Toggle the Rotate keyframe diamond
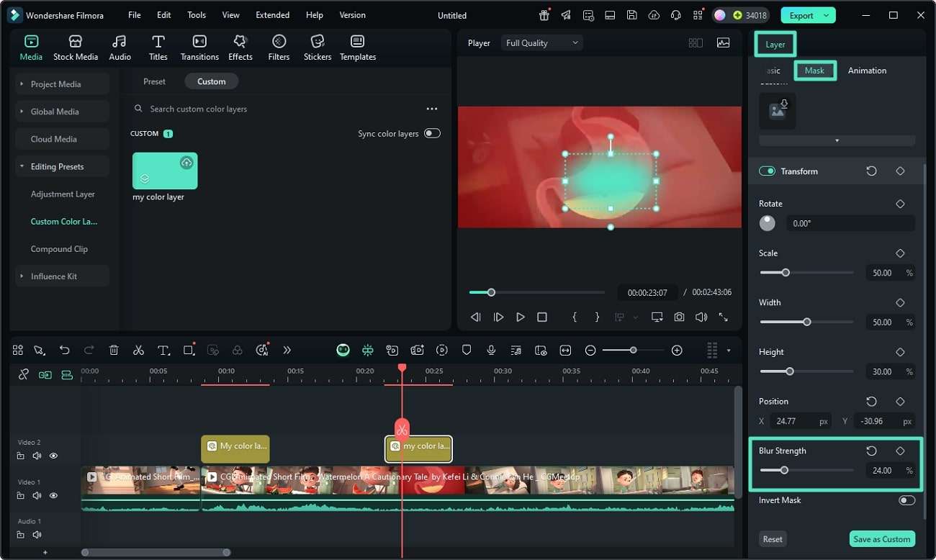Viewport: 936px width, 560px height. click(900, 204)
